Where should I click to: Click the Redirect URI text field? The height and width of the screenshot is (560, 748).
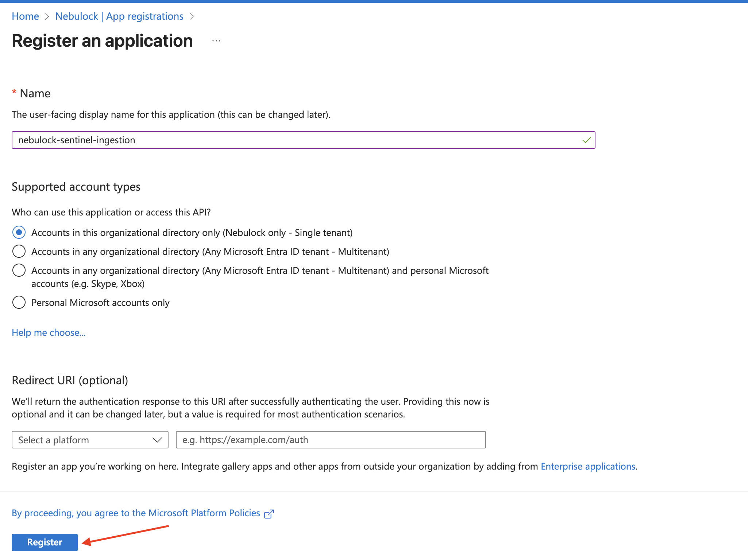[331, 440]
